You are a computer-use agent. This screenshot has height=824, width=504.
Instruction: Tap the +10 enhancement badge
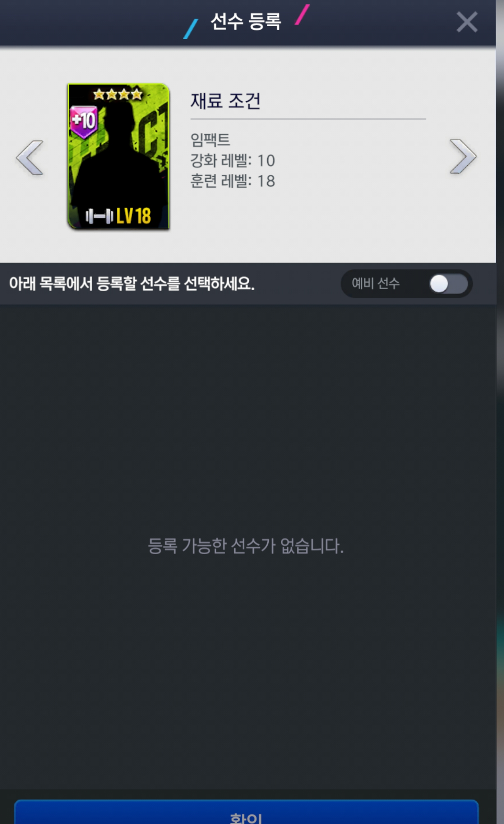[83, 122]
